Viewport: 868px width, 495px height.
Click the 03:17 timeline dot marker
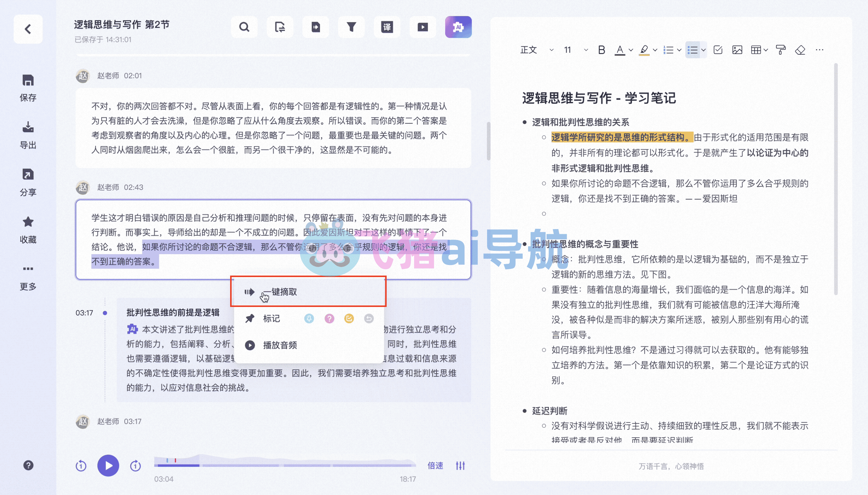105,313
